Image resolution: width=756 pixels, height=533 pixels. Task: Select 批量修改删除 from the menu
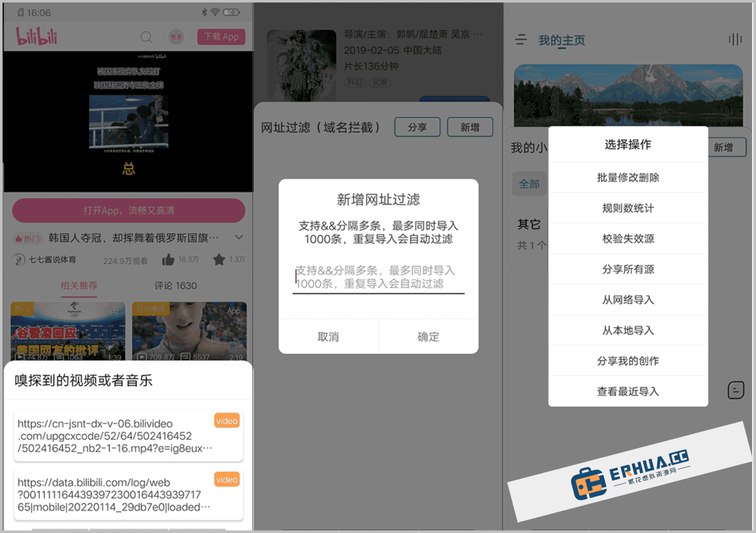click(x=628, y=178)
